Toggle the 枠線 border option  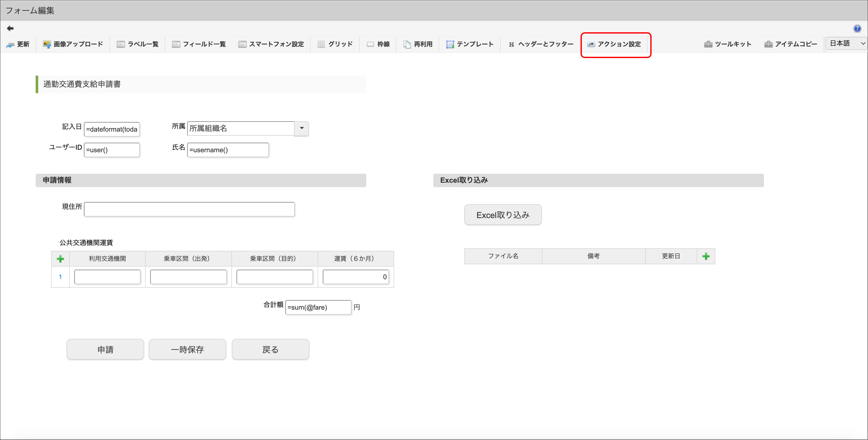pos(378,44)
